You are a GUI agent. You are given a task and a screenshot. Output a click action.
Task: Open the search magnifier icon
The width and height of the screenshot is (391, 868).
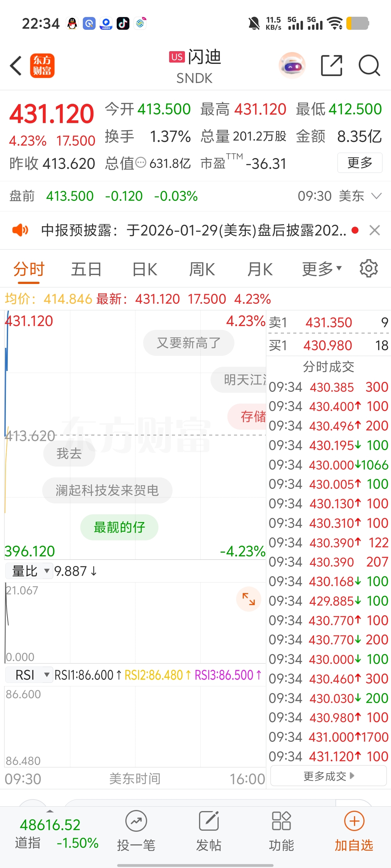(x=369, y=65)
